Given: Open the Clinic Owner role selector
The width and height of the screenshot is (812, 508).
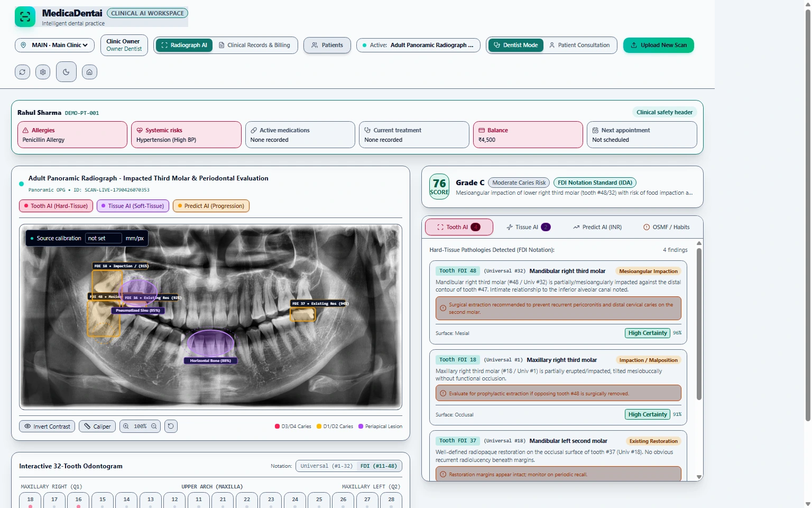Looking at the screenshot, I should (x=124, y=45).
